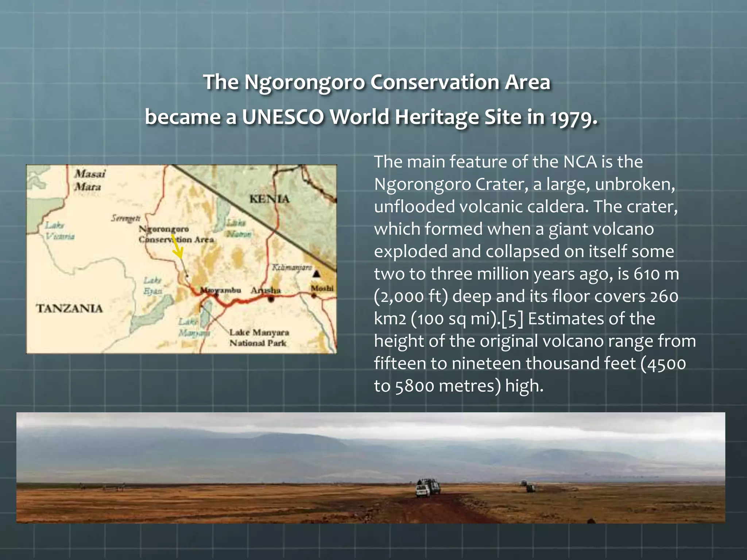Click the 'Arusha' town label on the map
The width and height of the screenshot is (747, 560).
pos(266,291)
